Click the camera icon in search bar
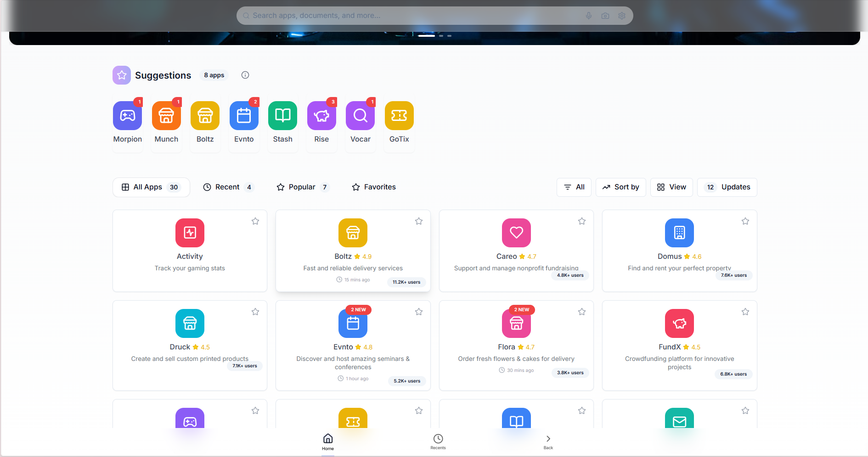Image resolution: width=868 pixels, height=457 pixels. tap(605, 16)
